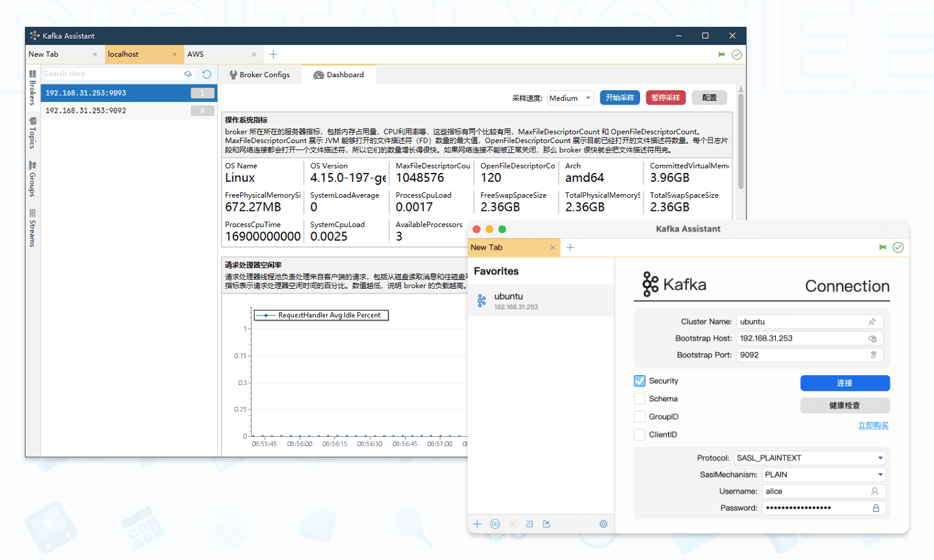
Task: Open the sampling speed Medium dropdown
Action: click(570, 98)
